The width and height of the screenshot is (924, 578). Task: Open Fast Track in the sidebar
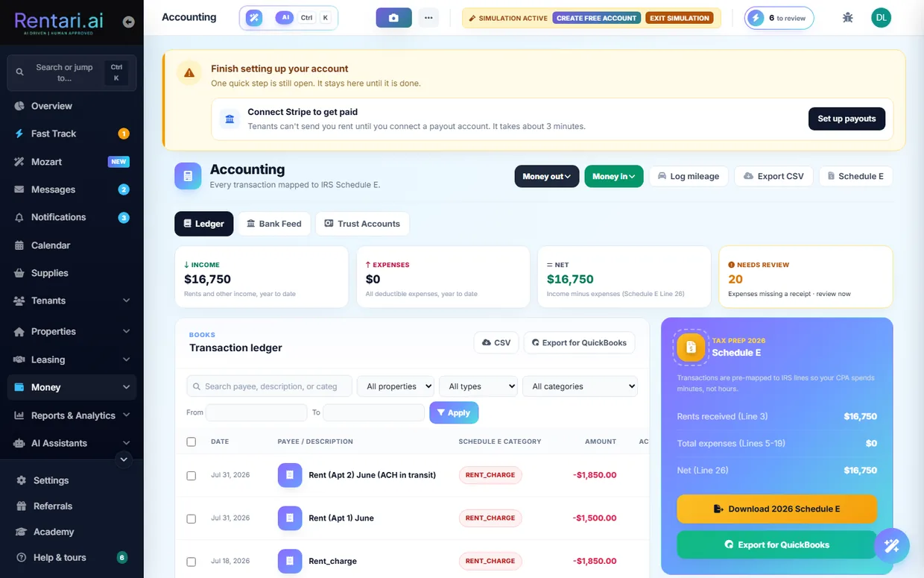72,133
